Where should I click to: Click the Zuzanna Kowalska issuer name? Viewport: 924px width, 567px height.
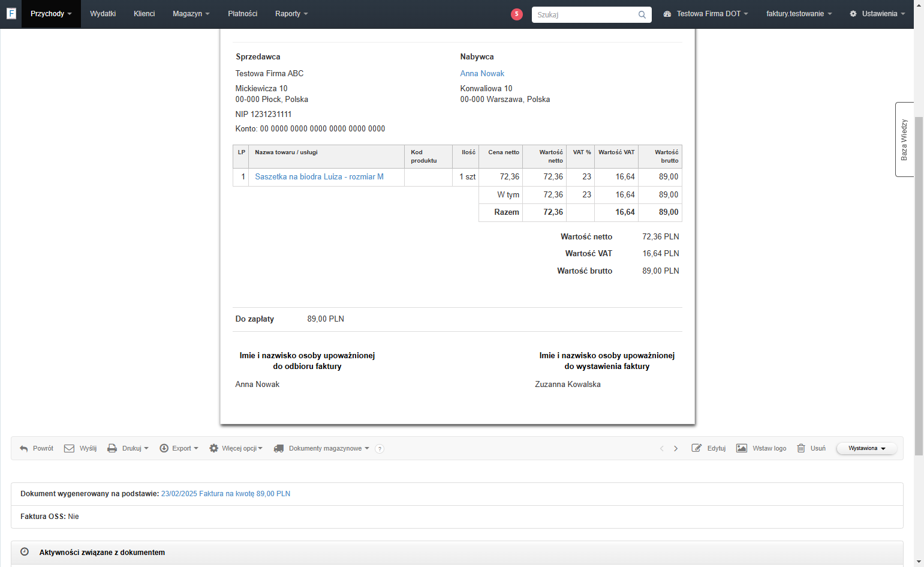point(568,384)
